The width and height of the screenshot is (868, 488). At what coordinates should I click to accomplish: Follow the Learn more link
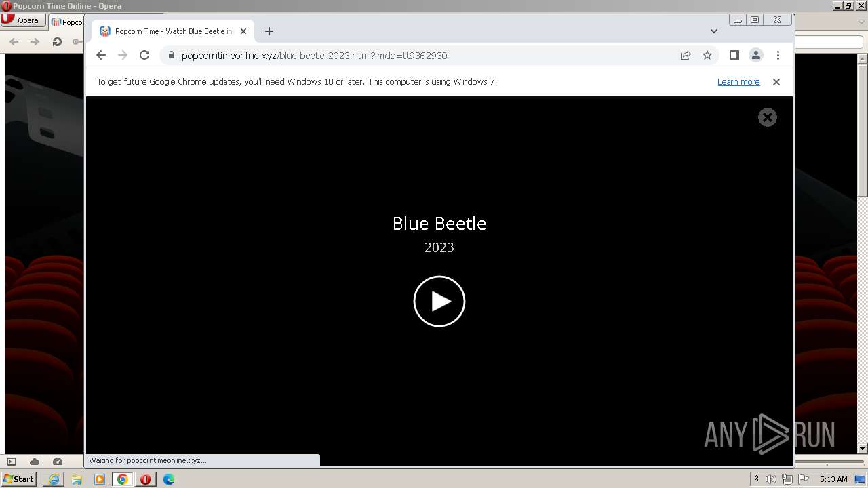tap(738, 81)
